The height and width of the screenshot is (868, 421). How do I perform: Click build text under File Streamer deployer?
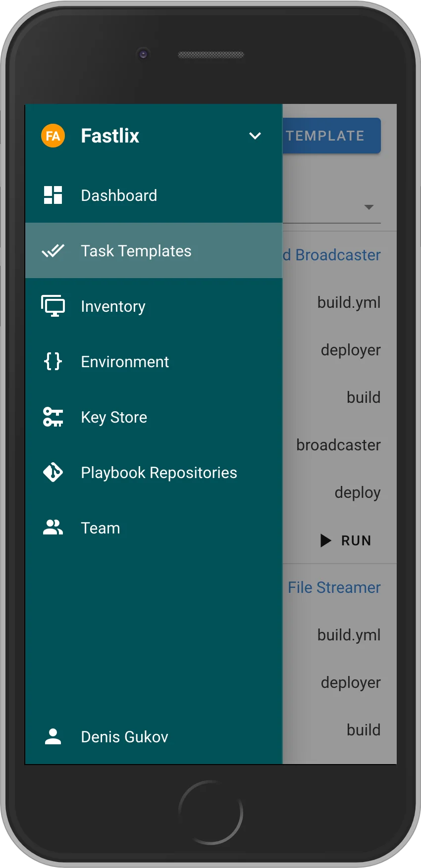[364, 730]
